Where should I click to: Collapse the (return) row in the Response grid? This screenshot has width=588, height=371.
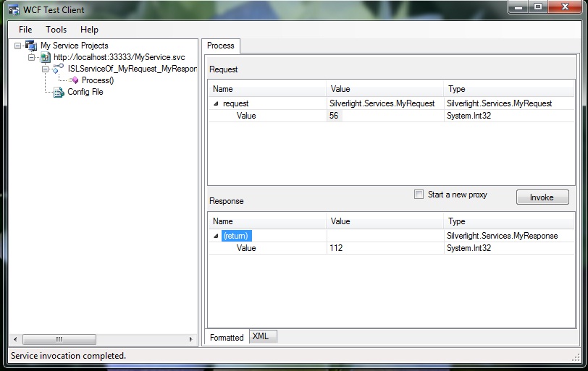pos(216,236)
